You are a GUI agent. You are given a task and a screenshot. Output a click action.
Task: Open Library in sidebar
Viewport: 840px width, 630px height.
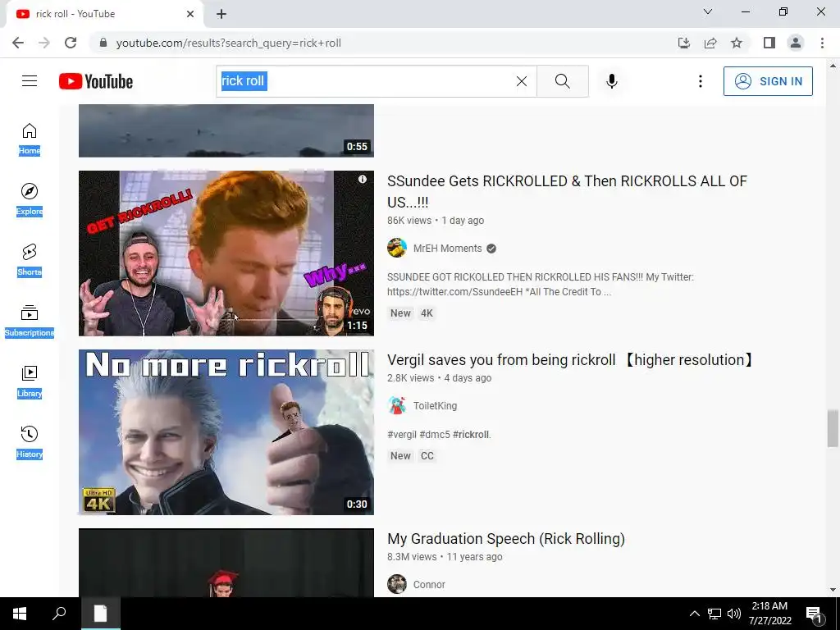pos(30,381)
